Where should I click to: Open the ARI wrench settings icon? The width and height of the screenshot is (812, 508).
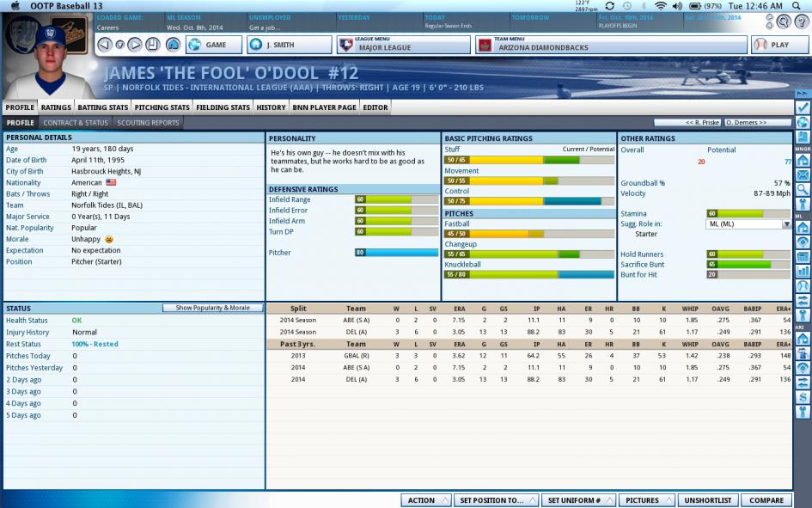click(803, 413)
